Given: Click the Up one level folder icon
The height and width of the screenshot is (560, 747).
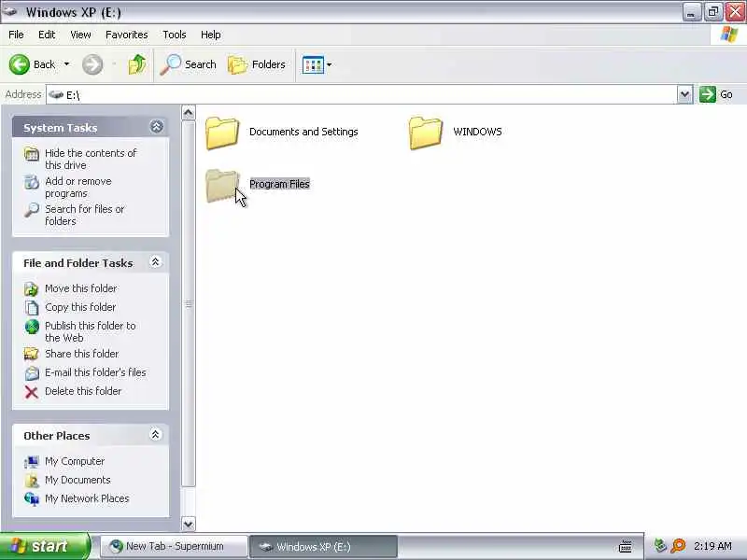Looking at the screenshot, I should (x=137, y=64).
